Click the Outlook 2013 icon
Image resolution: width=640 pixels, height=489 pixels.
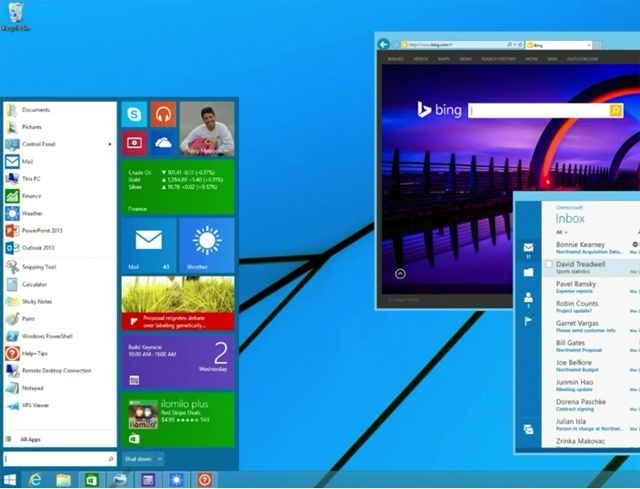tap(12, 248)
